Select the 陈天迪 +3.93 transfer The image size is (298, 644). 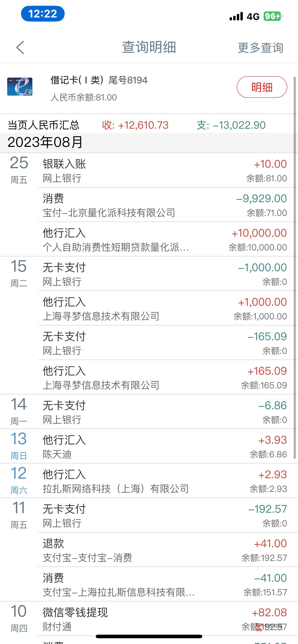coord(165,447)
